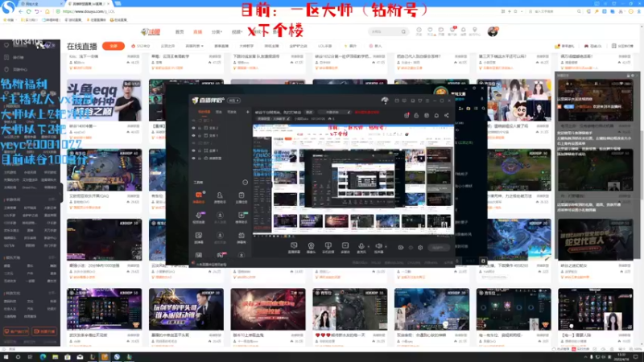Click the person-shaped tool icon in toolbox first row

[220, 195]
